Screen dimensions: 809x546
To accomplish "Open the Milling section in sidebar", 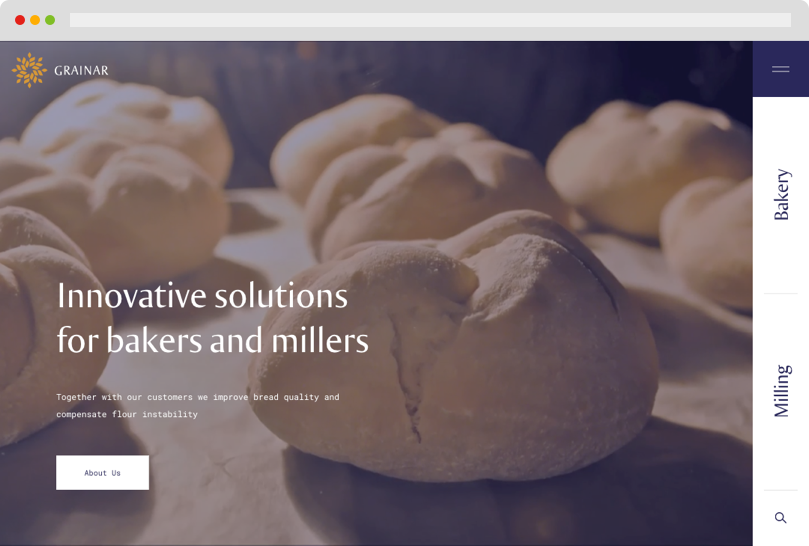I will [782, 391].
